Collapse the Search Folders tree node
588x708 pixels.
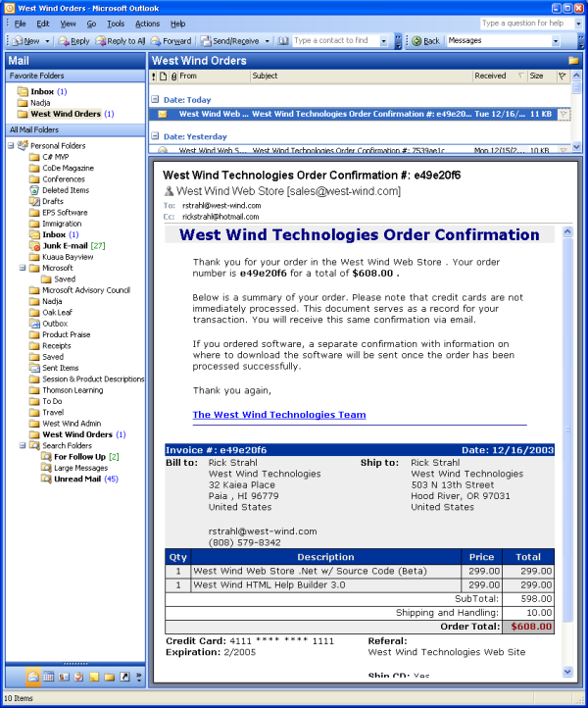[11, 445]
